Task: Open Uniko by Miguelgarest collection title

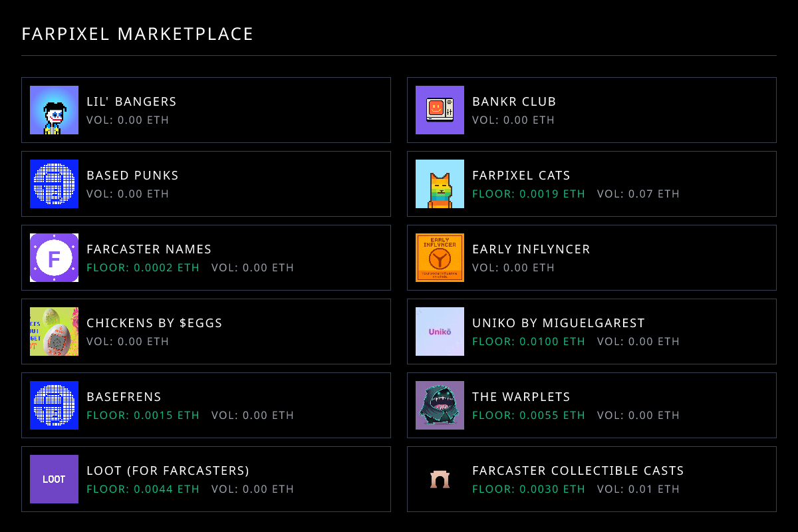Action: [x=559, y=323]
